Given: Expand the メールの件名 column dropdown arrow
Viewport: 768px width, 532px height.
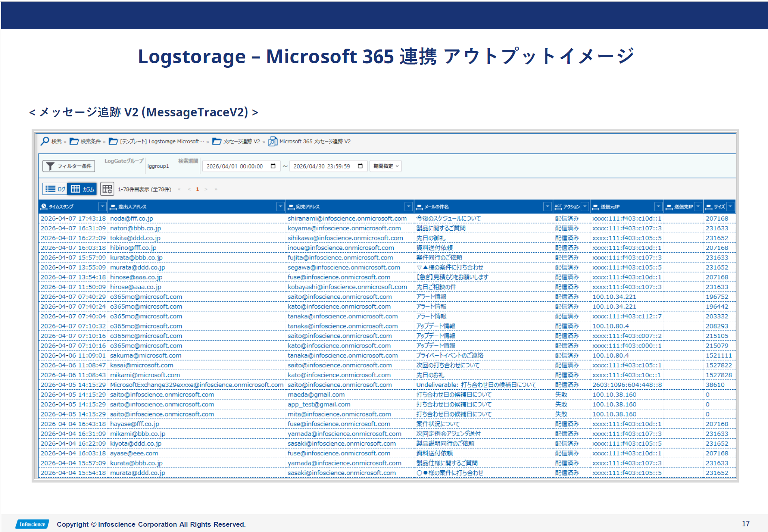Looking at the screenshot, I should point(547,207).
